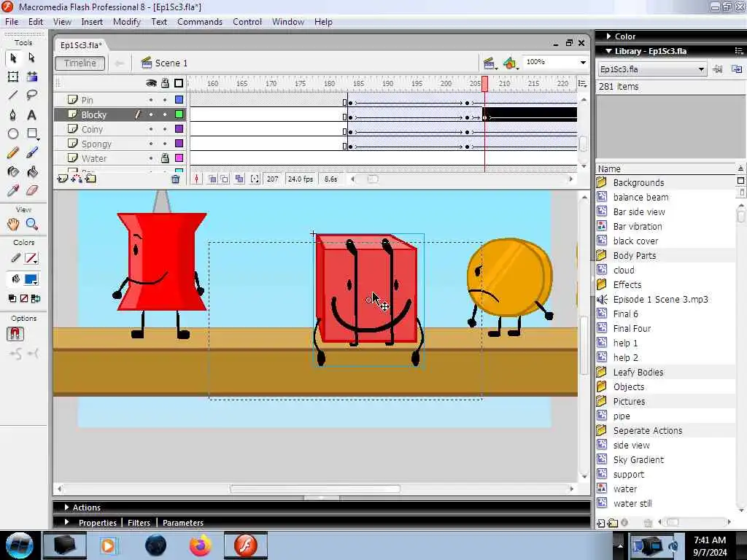
Task: Select the Lasso tool
Action: coord(32,96)
